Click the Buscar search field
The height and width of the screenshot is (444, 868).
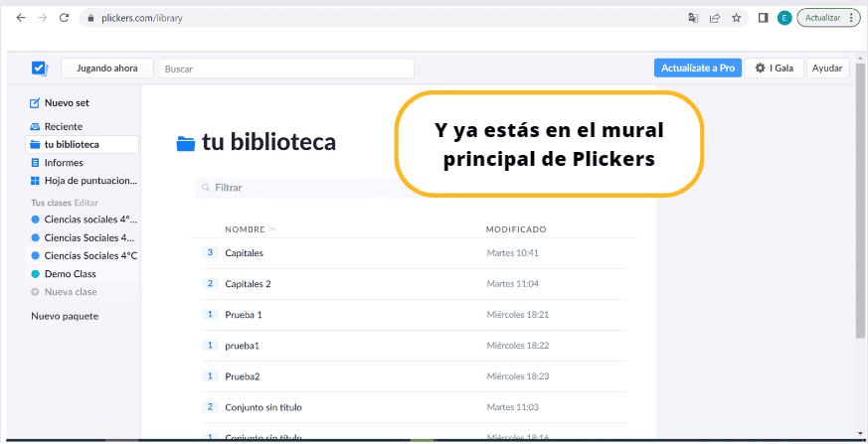286,70
